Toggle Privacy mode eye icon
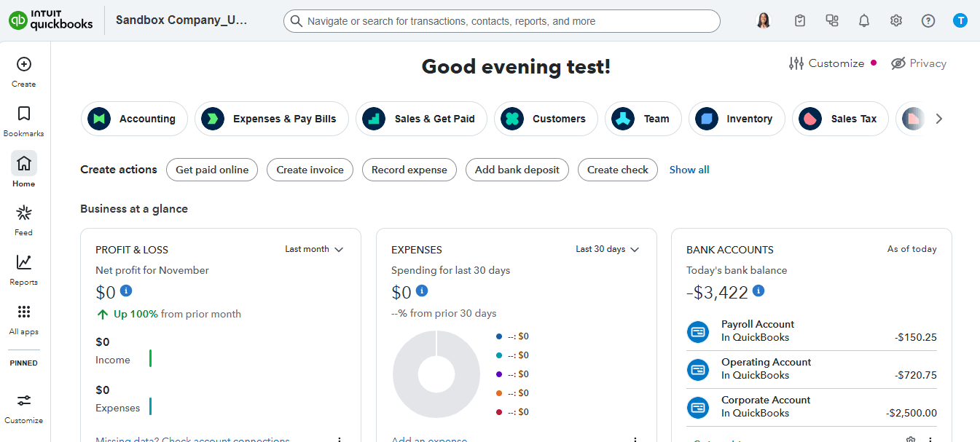Screen dimensions: 980x442 [x=898, y=63]
